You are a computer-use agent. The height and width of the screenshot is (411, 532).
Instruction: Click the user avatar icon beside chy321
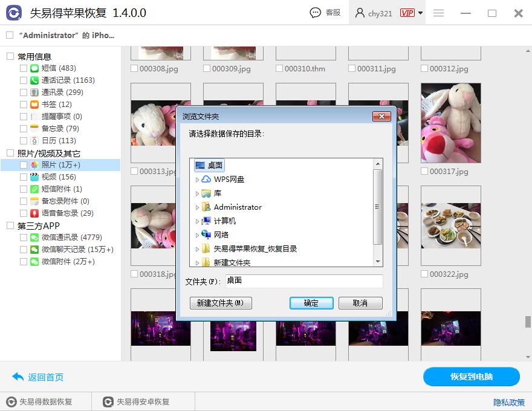(360, 13)
